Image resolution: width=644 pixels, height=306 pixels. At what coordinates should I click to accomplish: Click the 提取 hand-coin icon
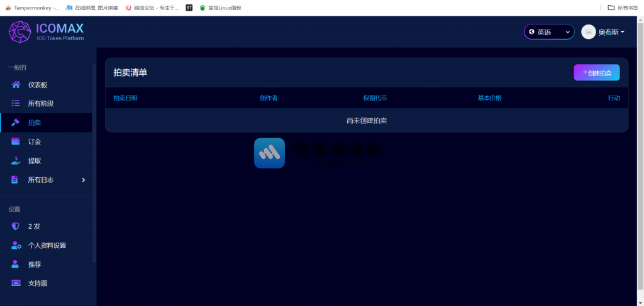point(16,161)
